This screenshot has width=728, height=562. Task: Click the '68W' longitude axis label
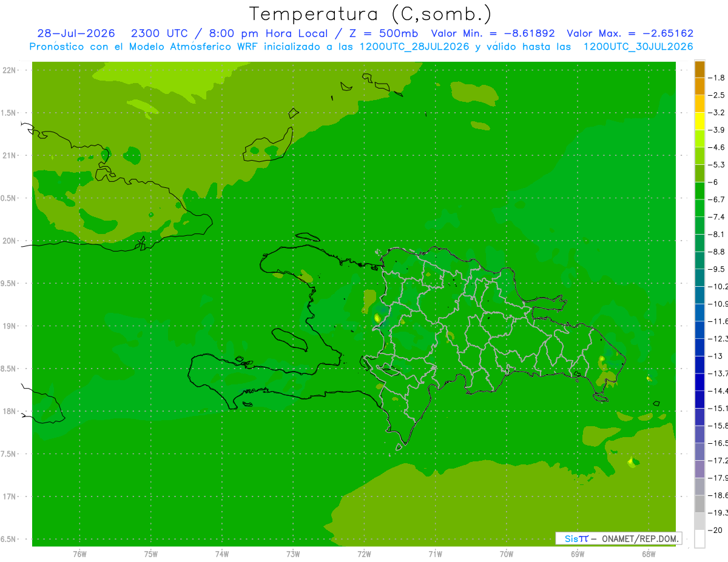point(649,554)
